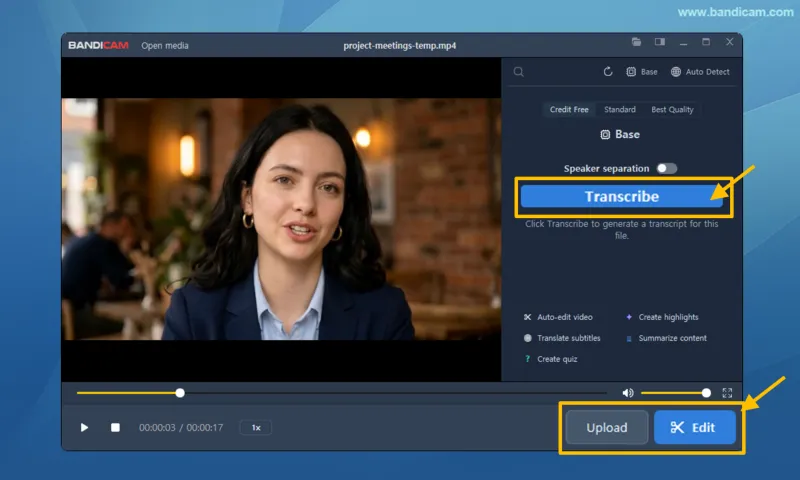
Task: Click the 00:00:03 / 00:00:17 time display
Action: pos(181,427)
